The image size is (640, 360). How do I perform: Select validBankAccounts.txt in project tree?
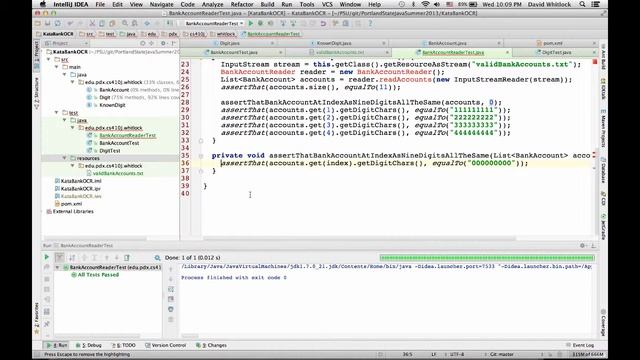click(x=118, y=173)
